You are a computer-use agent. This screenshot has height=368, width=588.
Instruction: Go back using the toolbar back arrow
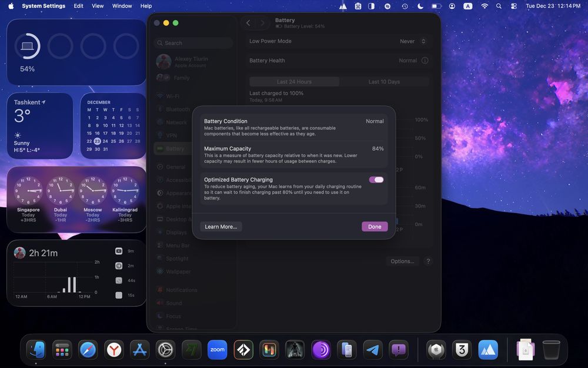(248, 23)
